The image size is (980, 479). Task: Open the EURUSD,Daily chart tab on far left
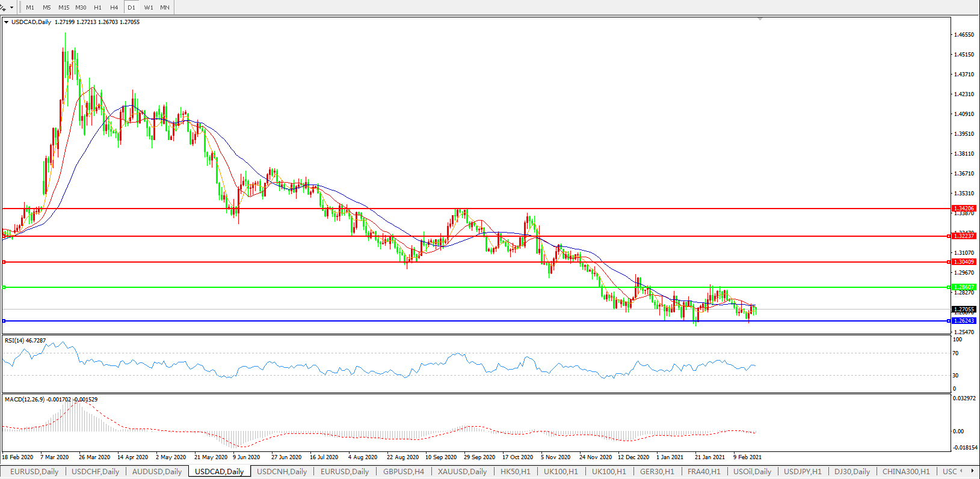tap(34, 472)
